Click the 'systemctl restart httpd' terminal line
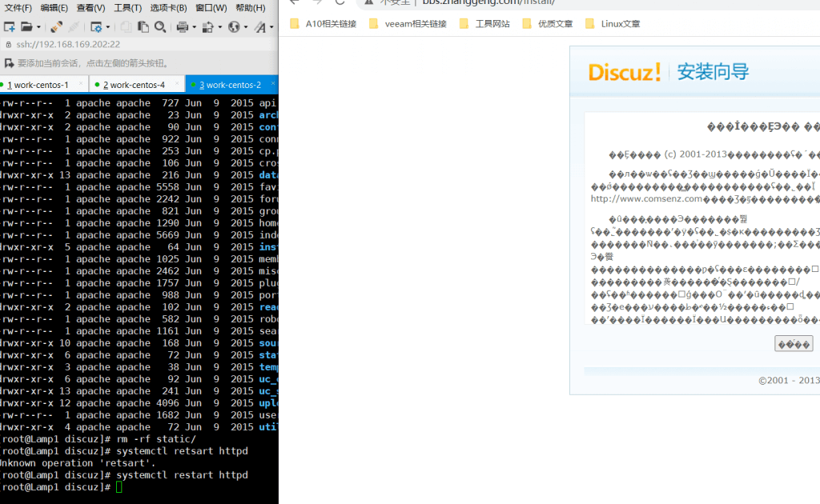The image size is (820, 504). [x=182, y=475]
